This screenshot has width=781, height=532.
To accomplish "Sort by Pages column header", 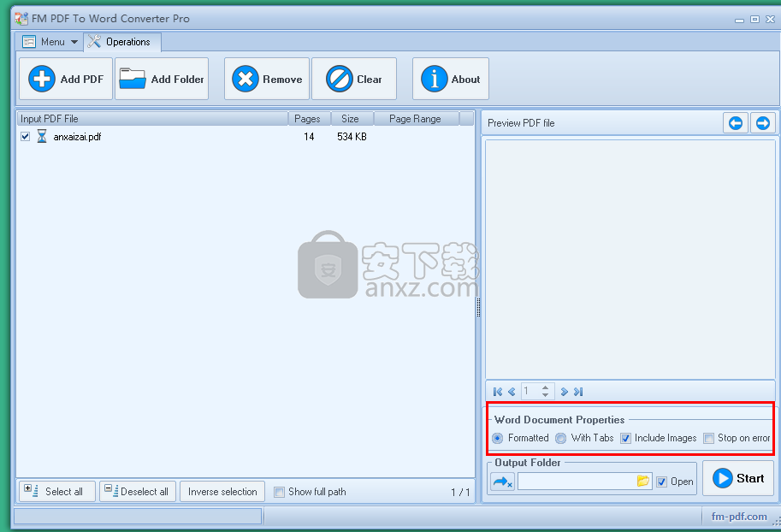I will tap(310, 119).
